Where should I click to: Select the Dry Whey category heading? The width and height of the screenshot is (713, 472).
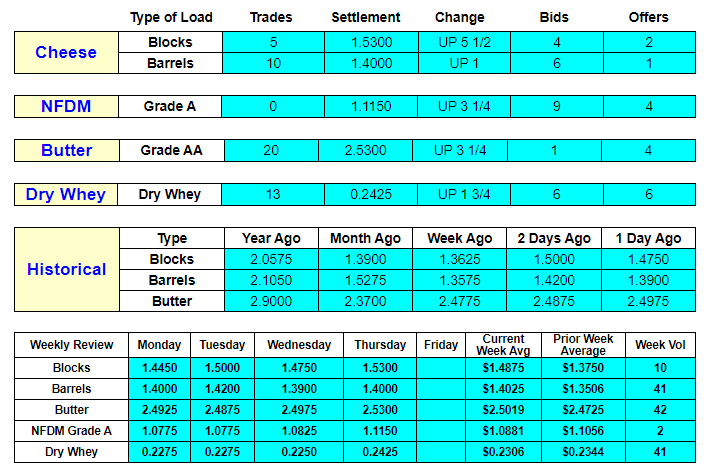click(65, 195)
